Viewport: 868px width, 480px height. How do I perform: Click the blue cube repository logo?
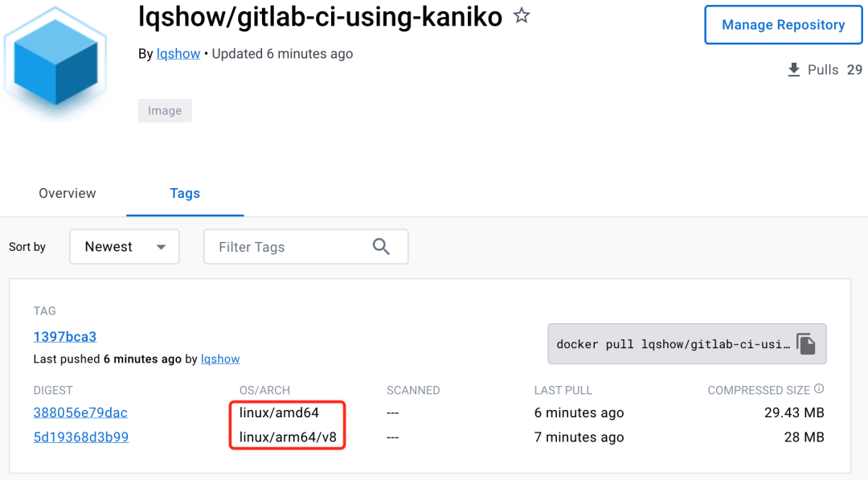(x=55, y=64)
